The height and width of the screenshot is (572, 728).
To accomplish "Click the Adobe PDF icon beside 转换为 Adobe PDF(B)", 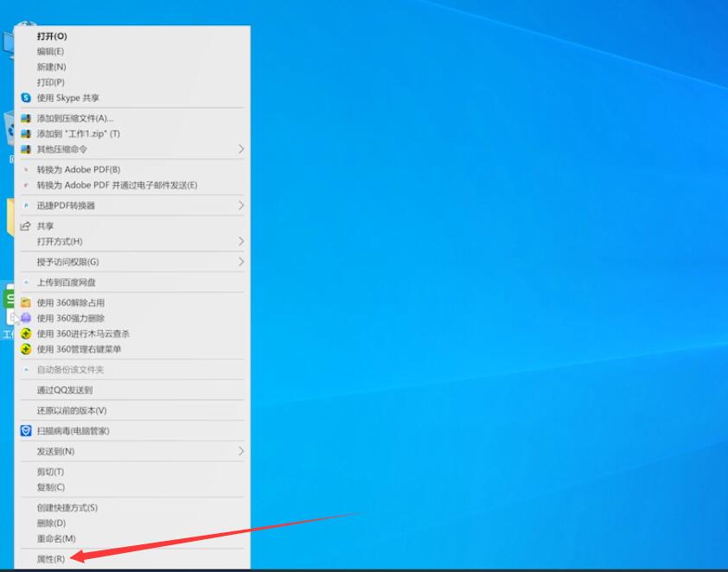I will [x=26, y=170].
